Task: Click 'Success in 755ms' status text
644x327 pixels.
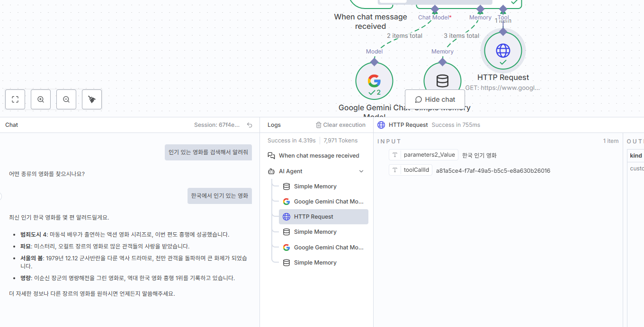Action: [x=456, y=125]
